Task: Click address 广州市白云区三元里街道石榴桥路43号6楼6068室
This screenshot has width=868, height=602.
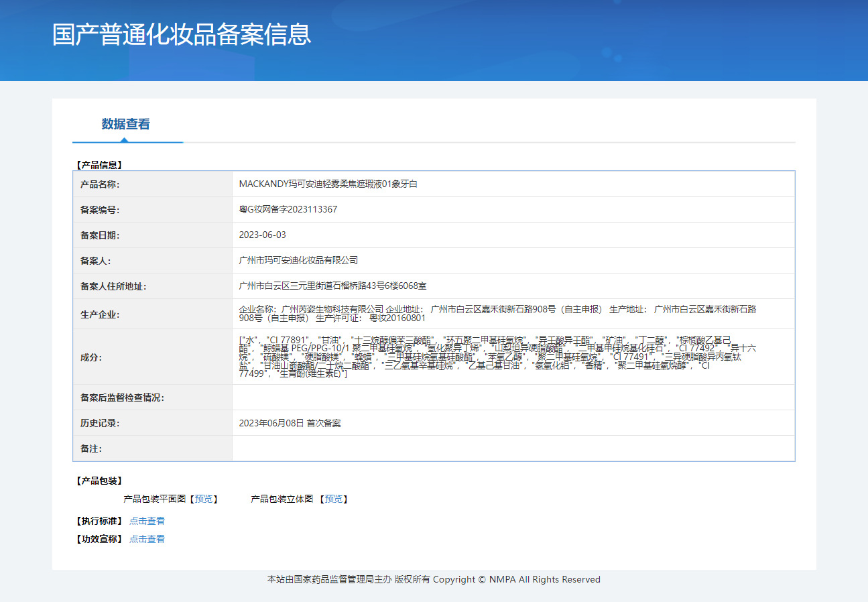Action: [x=333, y=286]
